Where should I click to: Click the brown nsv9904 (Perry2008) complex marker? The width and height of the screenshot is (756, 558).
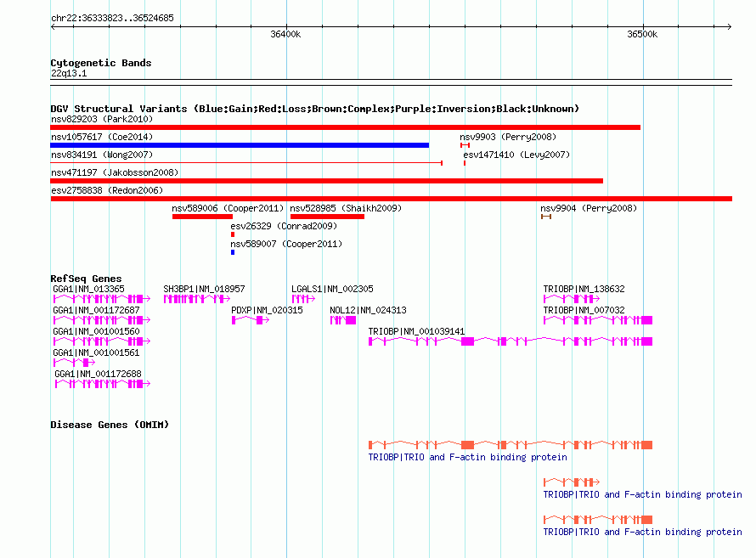coord(546,217)
